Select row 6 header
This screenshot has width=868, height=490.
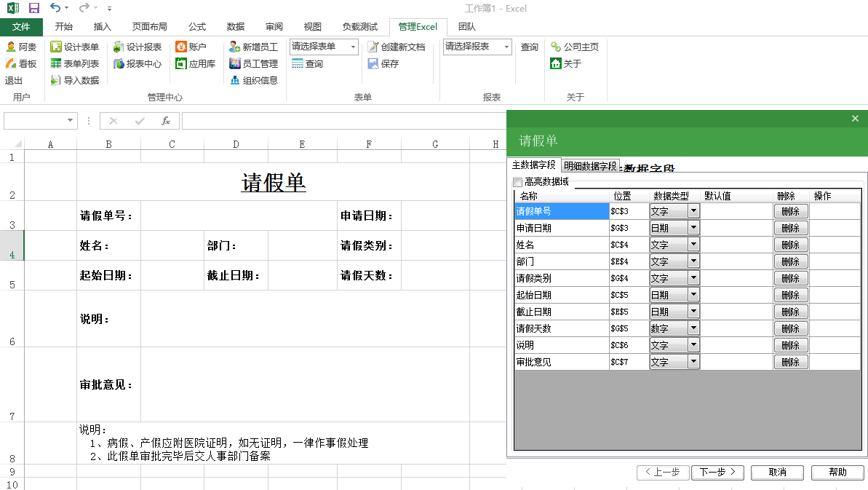pyautogui.click(x=12, y=319)
